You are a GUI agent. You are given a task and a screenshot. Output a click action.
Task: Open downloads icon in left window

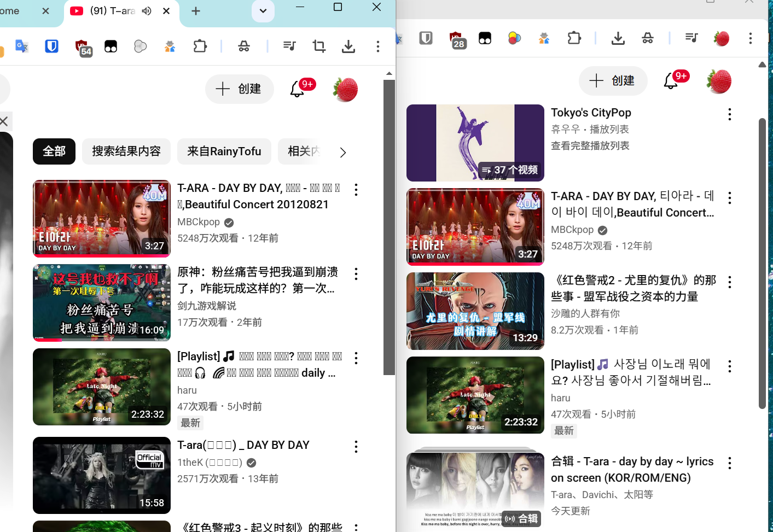[x=348, y=46]
